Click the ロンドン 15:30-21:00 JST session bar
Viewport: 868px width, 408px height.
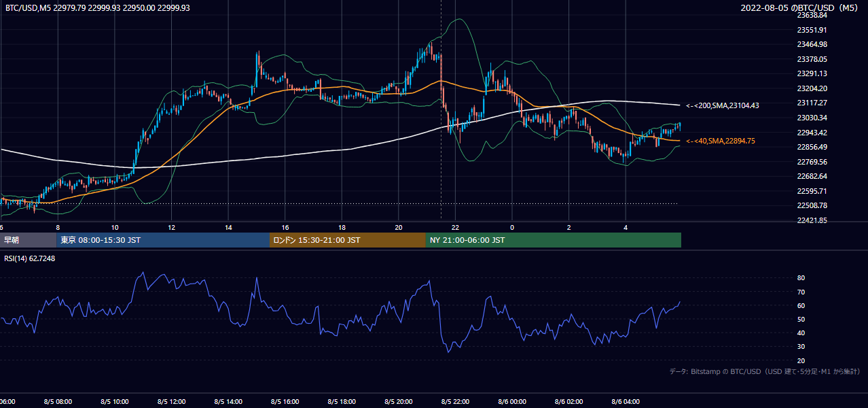point(348,240)
